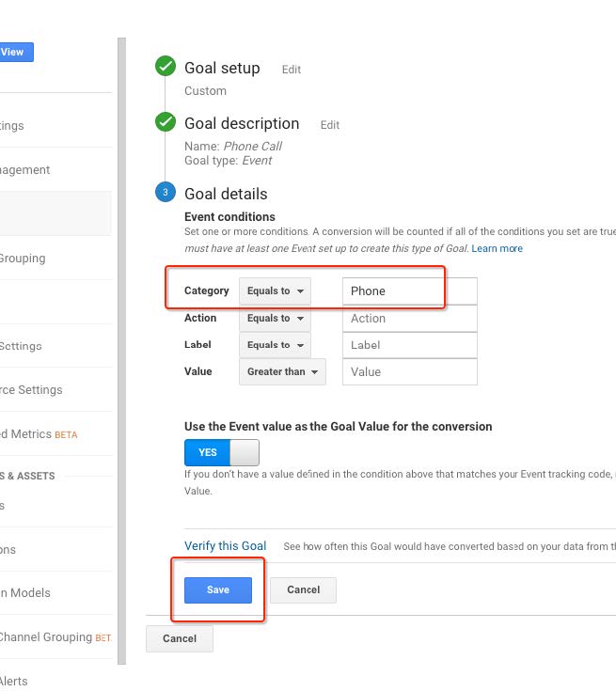This screenshot has height=691, width=616.
Task: Click the blue step 3 circle icon
Action: (166, 193)
